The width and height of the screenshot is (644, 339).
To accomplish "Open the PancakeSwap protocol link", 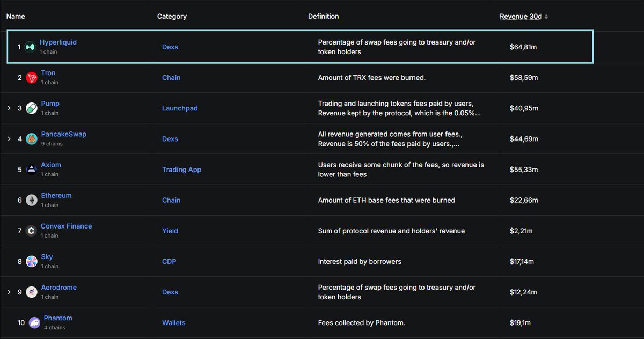I will pyautogui.click(x=63, y=134).
